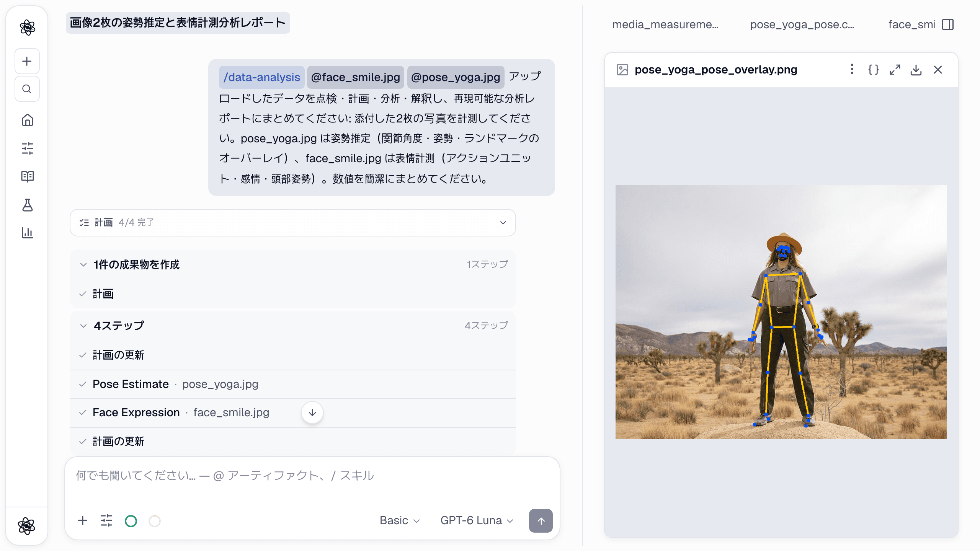The height and width of the screenshot is (551, 980).
Task: Click the attach plus icon in composer
Action: coord(82,520)
